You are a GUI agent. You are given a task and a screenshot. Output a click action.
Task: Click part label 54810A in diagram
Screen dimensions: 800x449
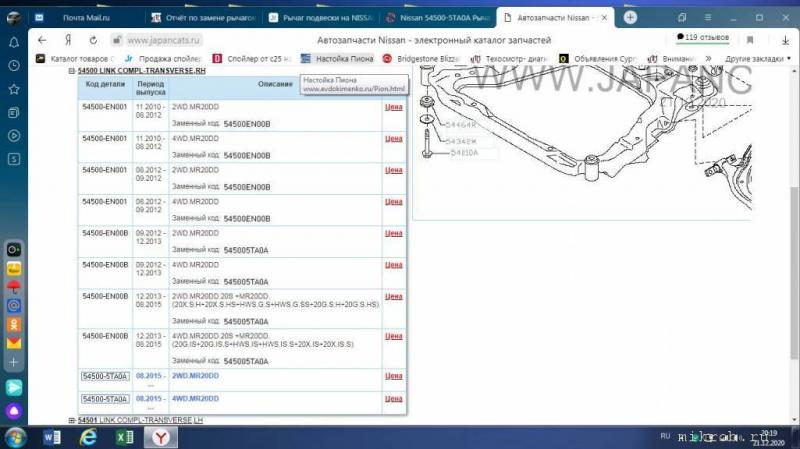[x=464, y=153]
